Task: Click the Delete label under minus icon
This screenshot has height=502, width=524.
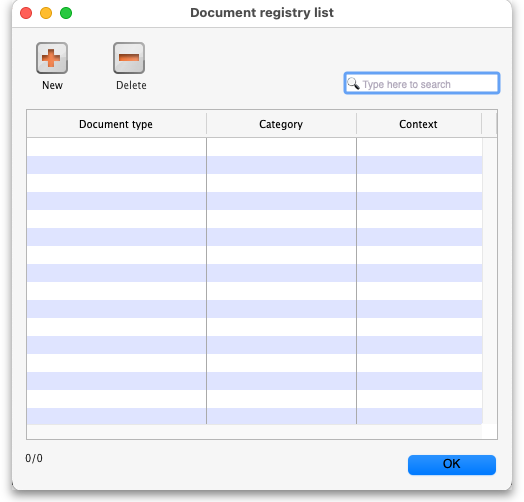Action: click(x=131, y=86)
